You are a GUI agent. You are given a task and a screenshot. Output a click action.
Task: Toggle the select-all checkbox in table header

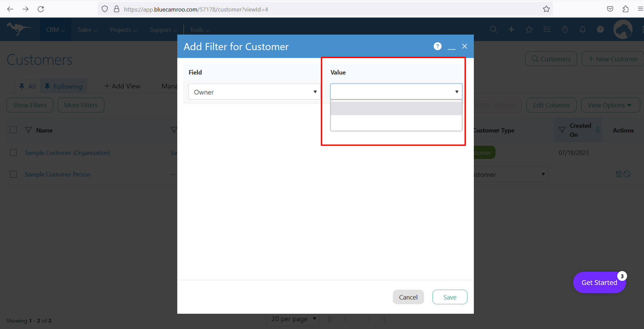point(13,130)
